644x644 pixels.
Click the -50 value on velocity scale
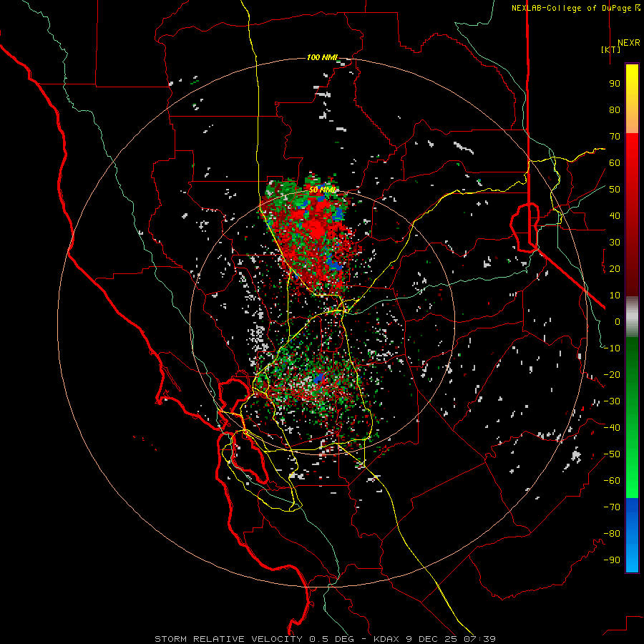[612, 454]
